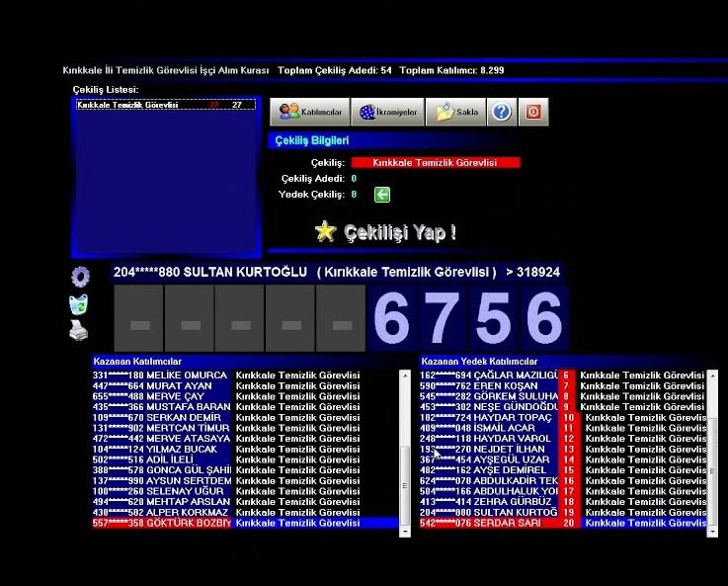Viewport: 728px width, 586px height.
Task: Click the recycle bin icon
Action: pyautogui.click(x=79, y=304)
